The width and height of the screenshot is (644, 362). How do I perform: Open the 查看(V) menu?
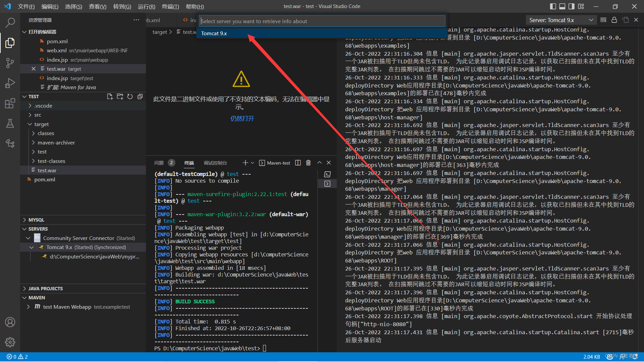point(98,6)
